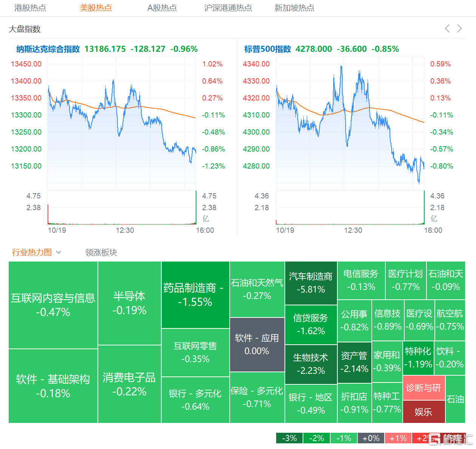Image resolution: width=476 pixels, height=449 pixels.
Task: Click the previous index arrow
Action: coord(447,28)
